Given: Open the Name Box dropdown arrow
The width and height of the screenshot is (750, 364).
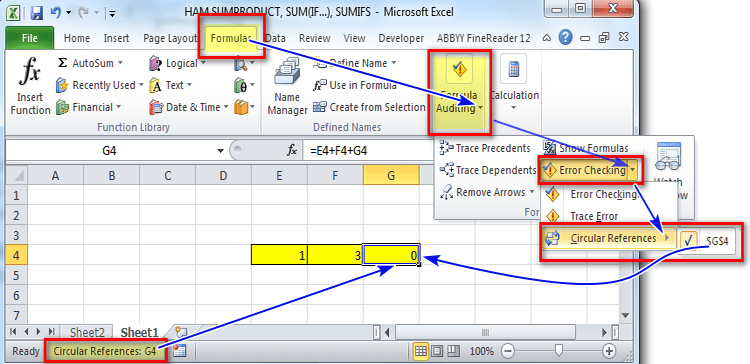Looking at the screenshot, I should pyautogui.click(x=221, y=151).
